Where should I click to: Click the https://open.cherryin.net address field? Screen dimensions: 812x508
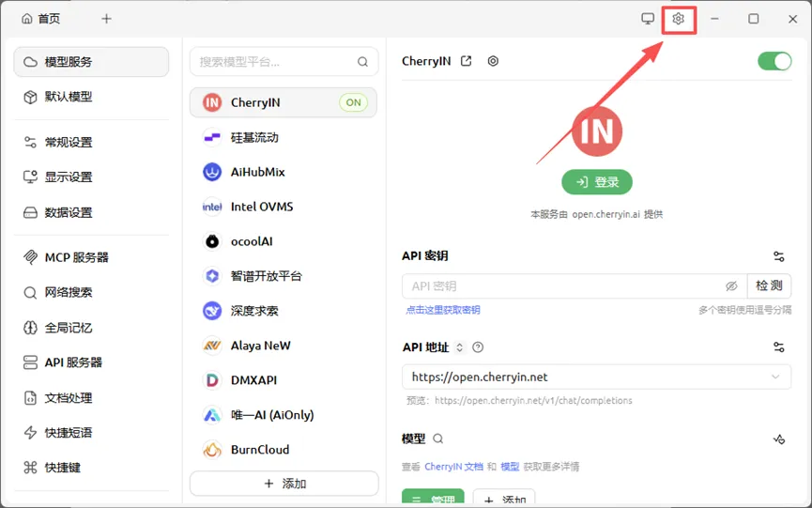tap(597, 377)
